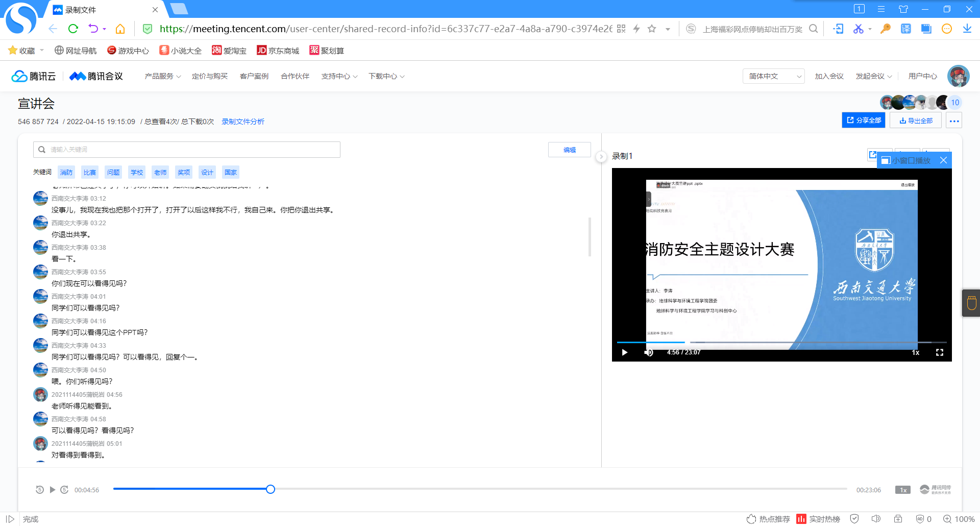Expand the 产品服务 menu
Screen dimensions: 980x526
click(162, 76)
